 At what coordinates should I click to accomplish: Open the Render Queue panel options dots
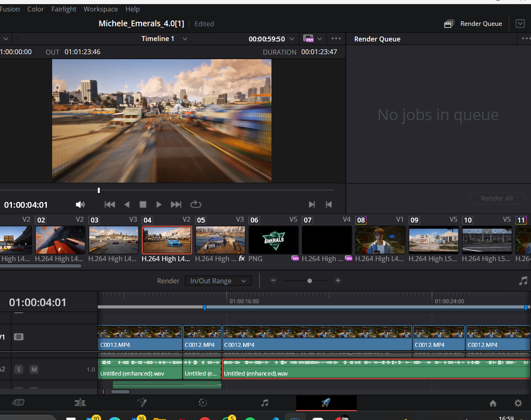pos(526,39)
